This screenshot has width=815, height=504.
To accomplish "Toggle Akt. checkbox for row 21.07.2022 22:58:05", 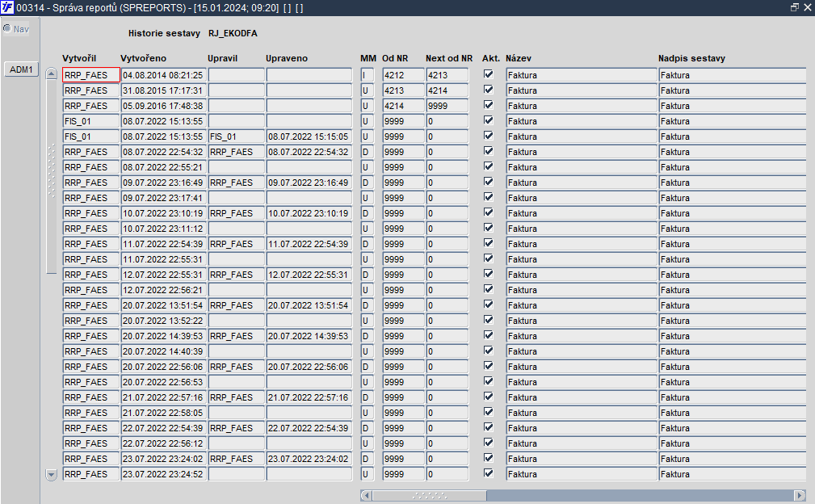I will tap(488, 411).
